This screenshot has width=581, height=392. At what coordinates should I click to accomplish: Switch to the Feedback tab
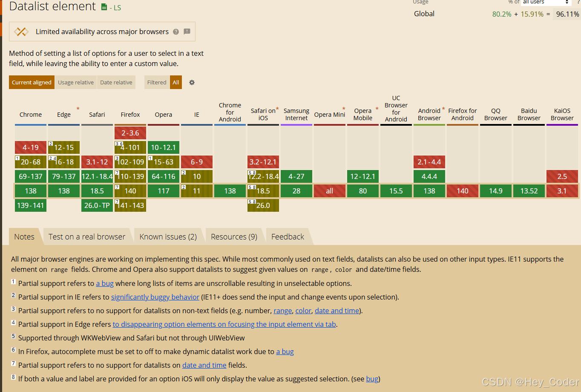288,237
